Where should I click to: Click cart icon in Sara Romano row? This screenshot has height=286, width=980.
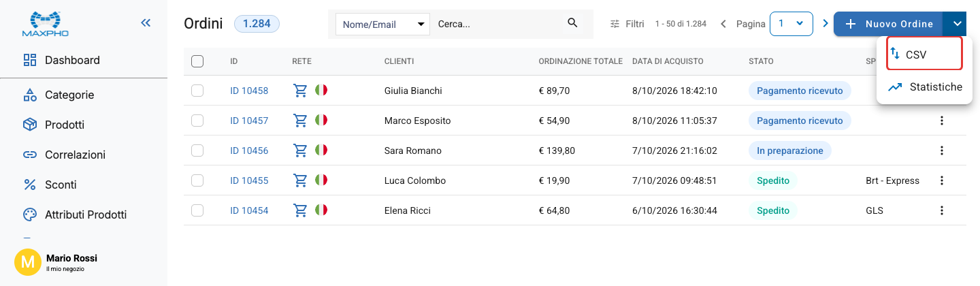point(299,150)
